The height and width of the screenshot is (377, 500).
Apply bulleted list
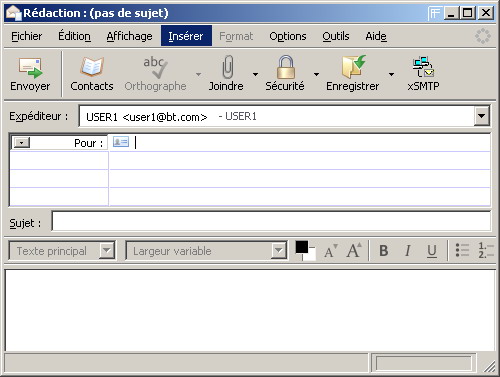point(462,250)
